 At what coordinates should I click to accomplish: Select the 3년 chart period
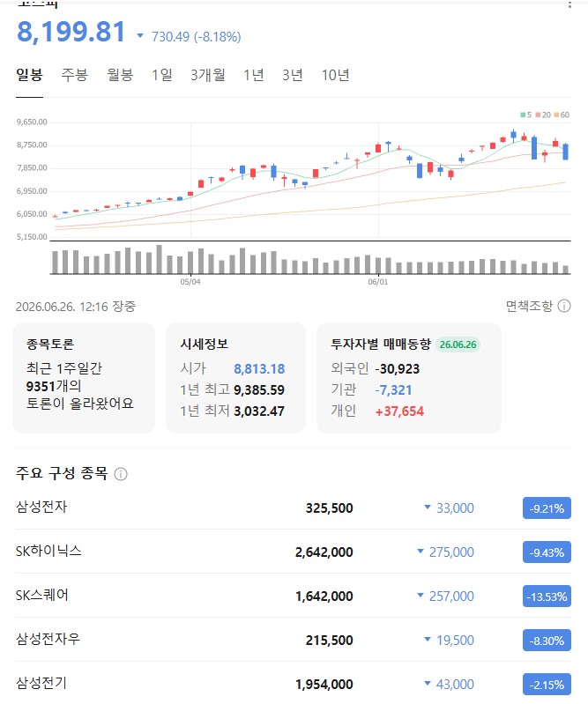293,75
